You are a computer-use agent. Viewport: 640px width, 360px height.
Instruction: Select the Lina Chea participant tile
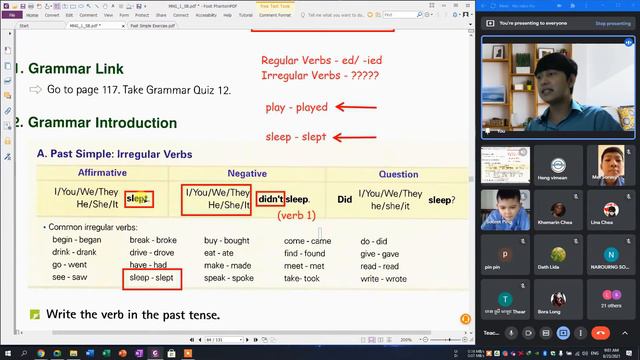tap(611, 209)
